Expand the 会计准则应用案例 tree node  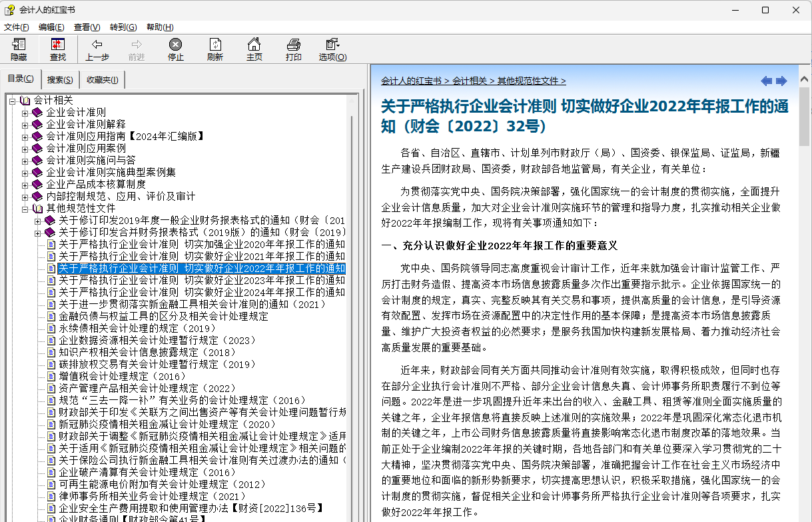point(25,148)
